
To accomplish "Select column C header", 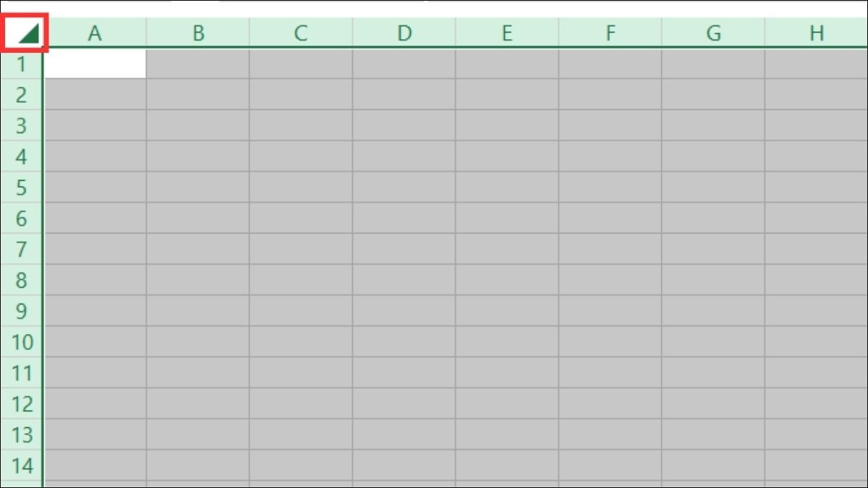I will pyautogui.click(x=301, y=33).
